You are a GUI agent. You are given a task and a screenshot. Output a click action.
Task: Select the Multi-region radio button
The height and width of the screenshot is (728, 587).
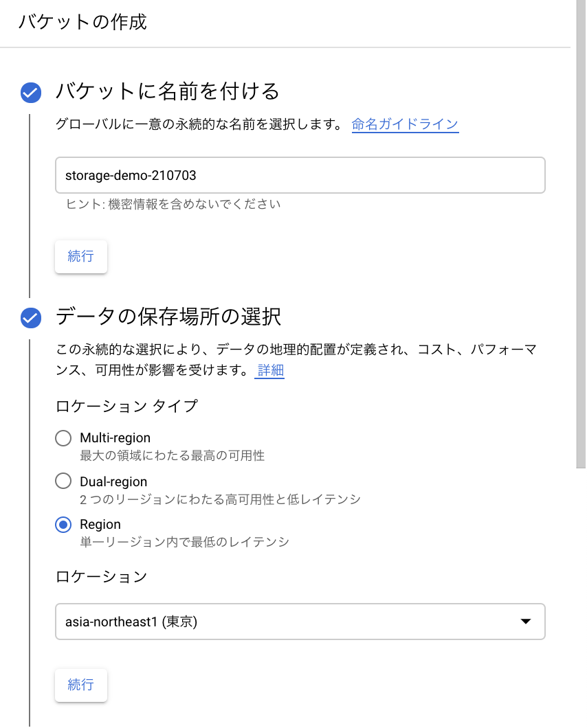tap(63, 438)
